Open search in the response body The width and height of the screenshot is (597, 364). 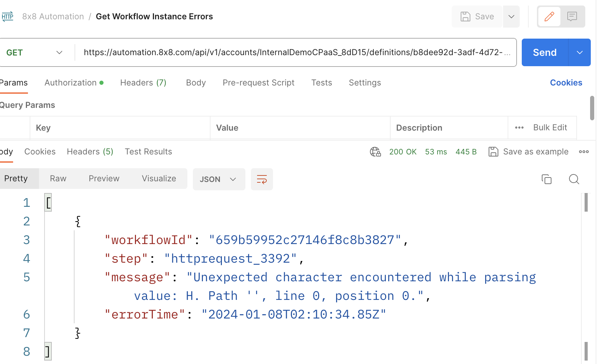[x=574, y=179]
